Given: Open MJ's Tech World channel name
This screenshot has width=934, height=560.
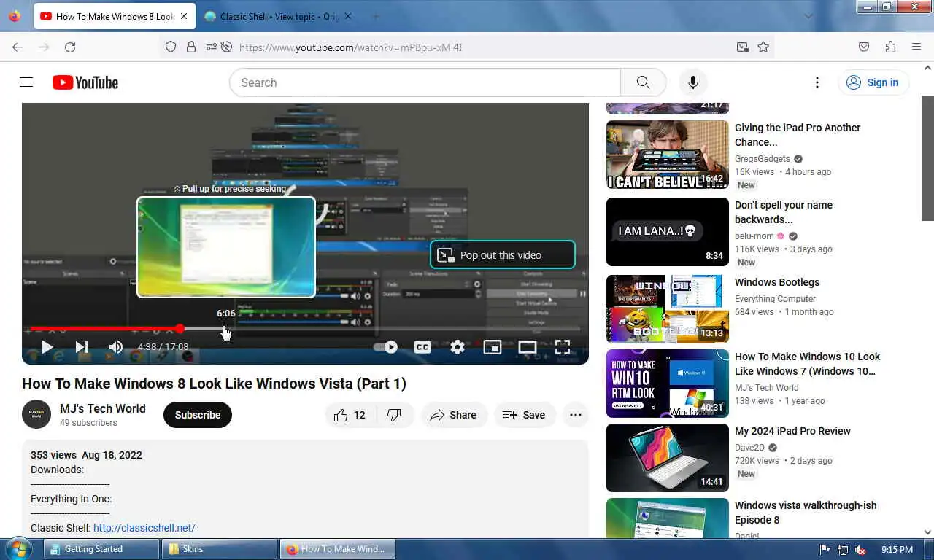Looking at the screenshot, I should tap(103, 408).
